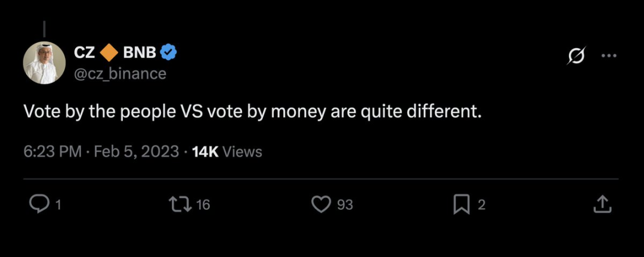Screen dimensions: 644x257
Task: Open the three-dot more options menu
Action: [x=608, y=55]
